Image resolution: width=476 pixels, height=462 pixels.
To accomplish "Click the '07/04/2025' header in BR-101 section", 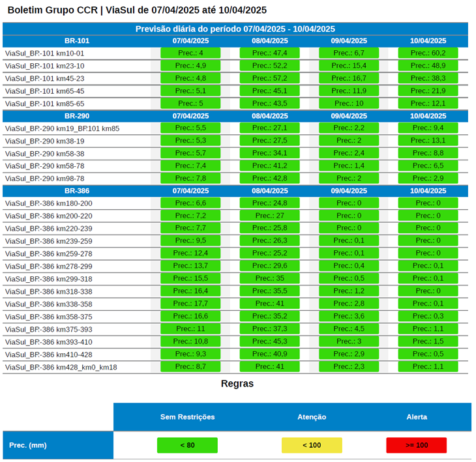I will click(190, 40).
